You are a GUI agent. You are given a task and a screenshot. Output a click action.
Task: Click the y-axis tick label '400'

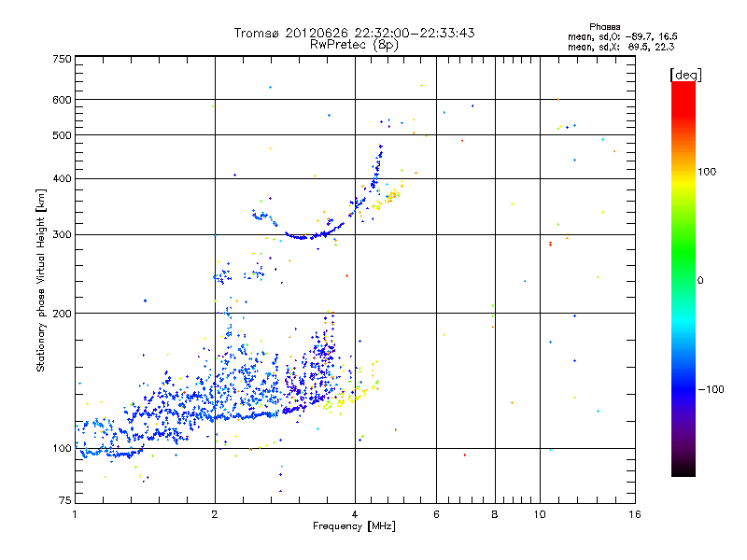pos(62,178)
